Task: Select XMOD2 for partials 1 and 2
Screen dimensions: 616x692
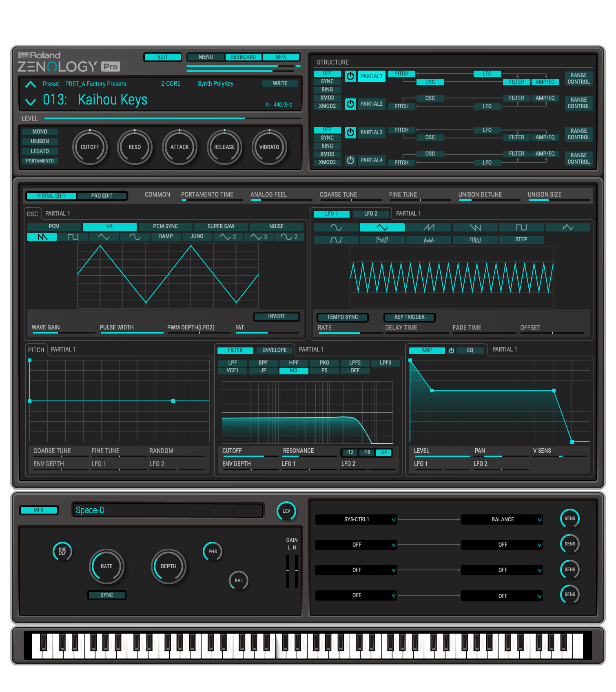Action: tap(327, 106)
